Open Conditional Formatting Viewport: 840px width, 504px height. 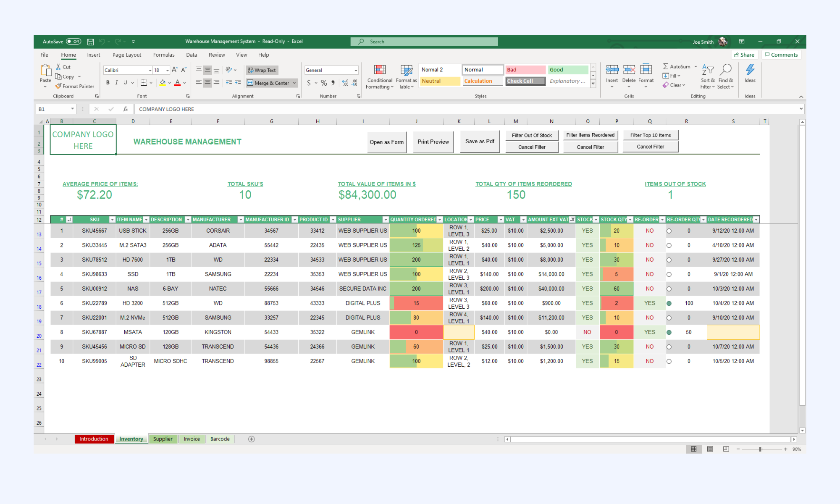[380, 77]
